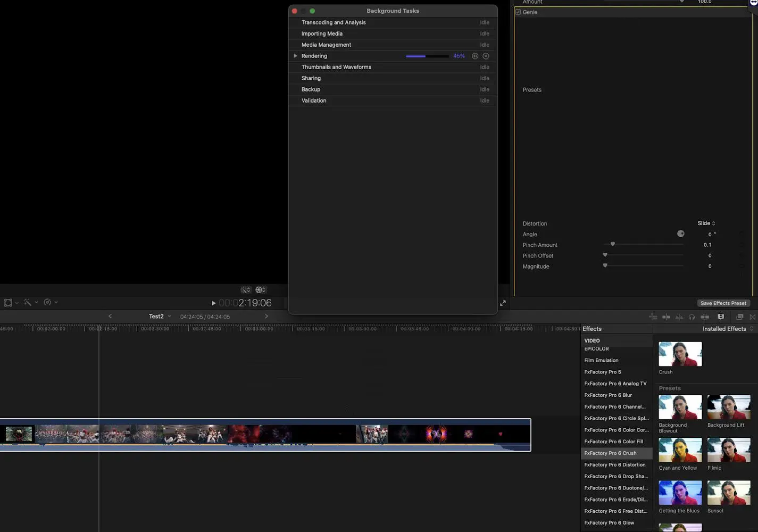Expand the Rendering task disclosure triangle
Screen dimensions: 758x532
tap(295, 56)
